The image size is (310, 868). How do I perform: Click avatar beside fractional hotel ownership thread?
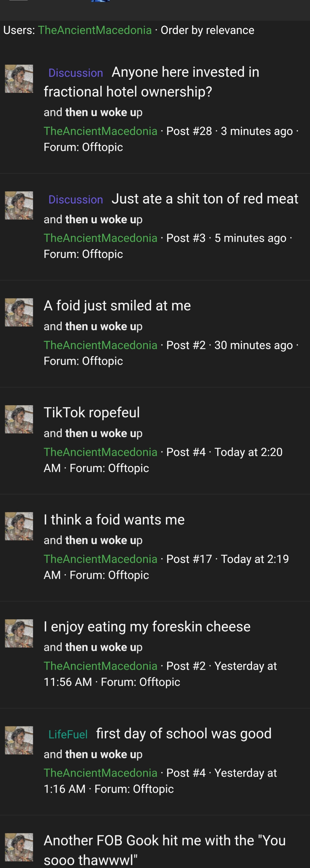click(19, 79)
